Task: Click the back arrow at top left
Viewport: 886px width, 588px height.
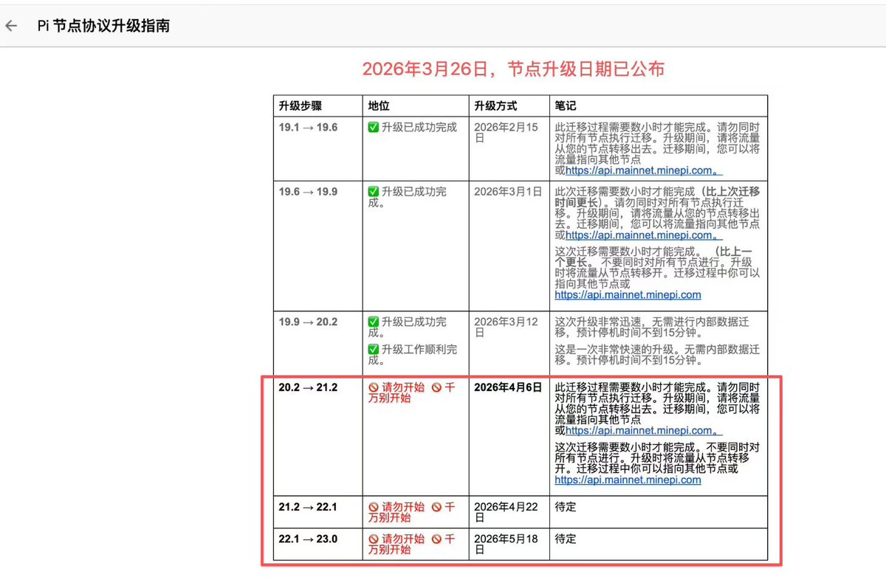Action: [10, 26]
